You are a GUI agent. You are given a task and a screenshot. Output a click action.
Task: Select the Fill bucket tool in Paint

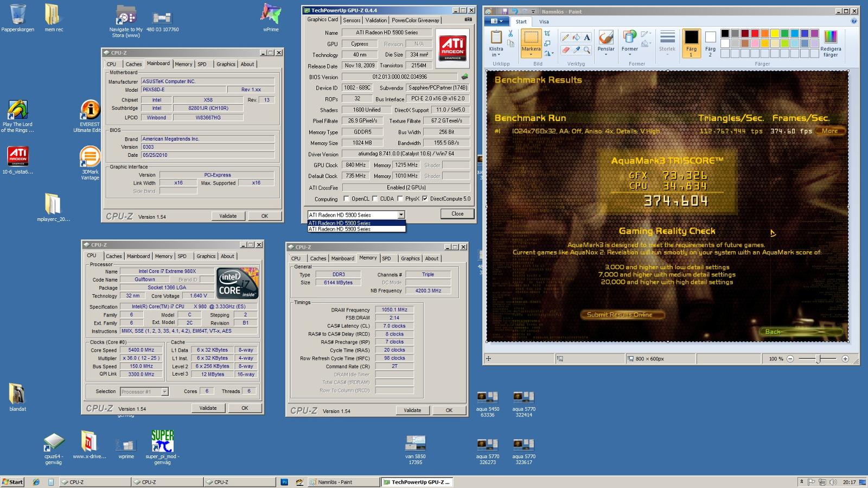tap(576, 37)
